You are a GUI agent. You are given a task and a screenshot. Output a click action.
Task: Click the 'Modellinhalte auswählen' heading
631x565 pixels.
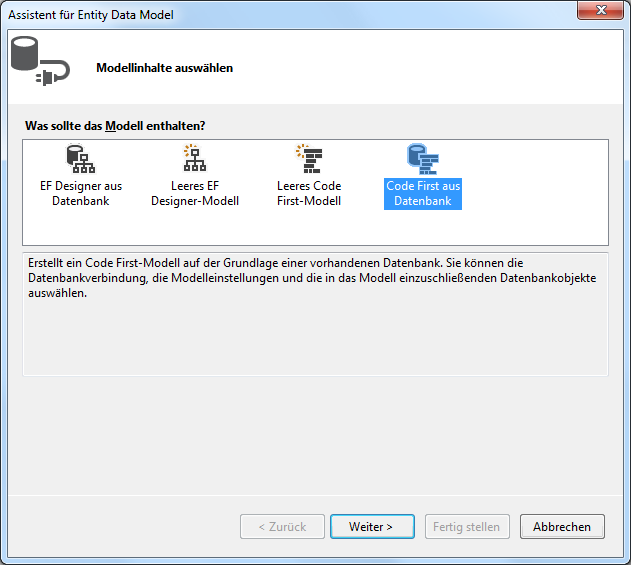(164, 68)
